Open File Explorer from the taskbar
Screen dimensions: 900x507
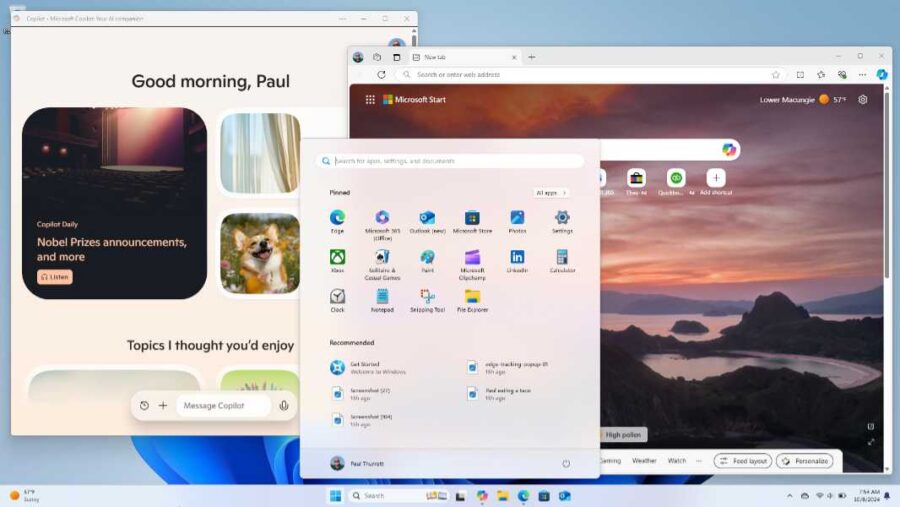pyautogui.click(x=502, y=496)
